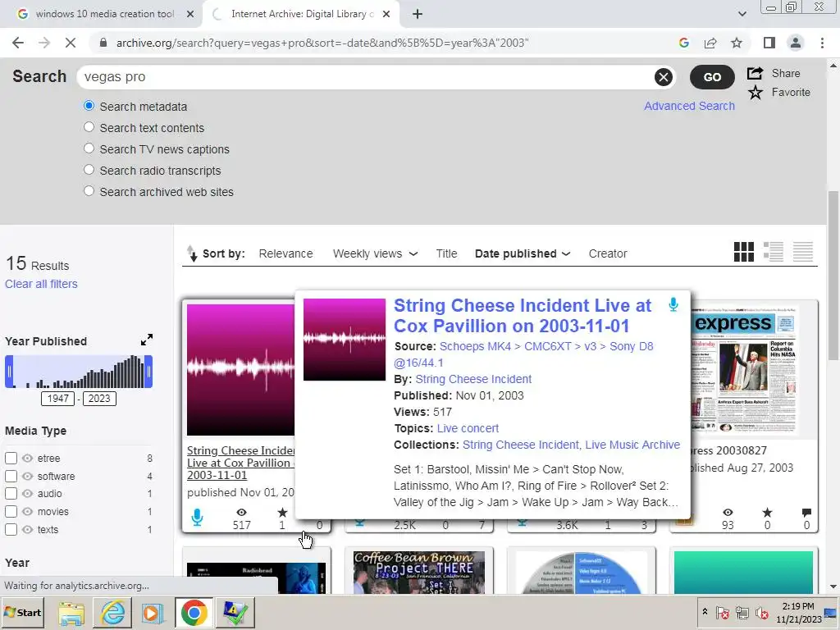Select Search metadata radio button
Screen dimensions: 840x630
89,106
